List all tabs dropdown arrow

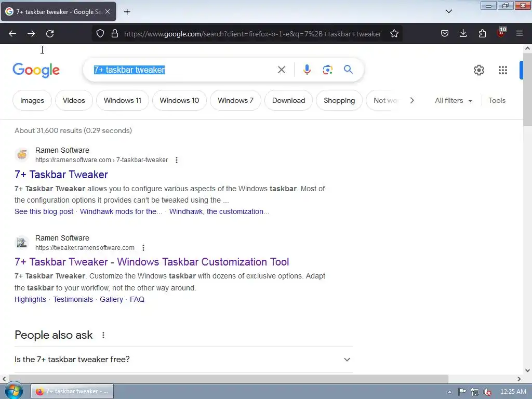click(x=449, y=11)
